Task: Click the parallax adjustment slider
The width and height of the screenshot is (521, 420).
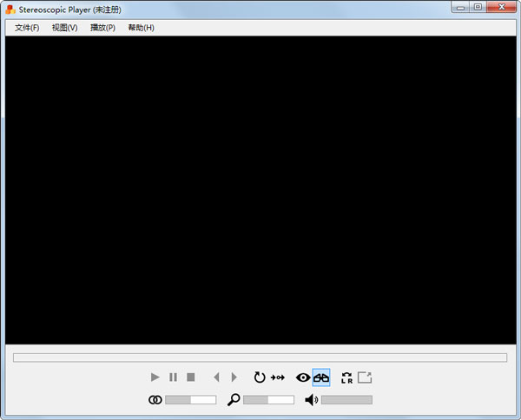Action: click(x=190, y=400)
